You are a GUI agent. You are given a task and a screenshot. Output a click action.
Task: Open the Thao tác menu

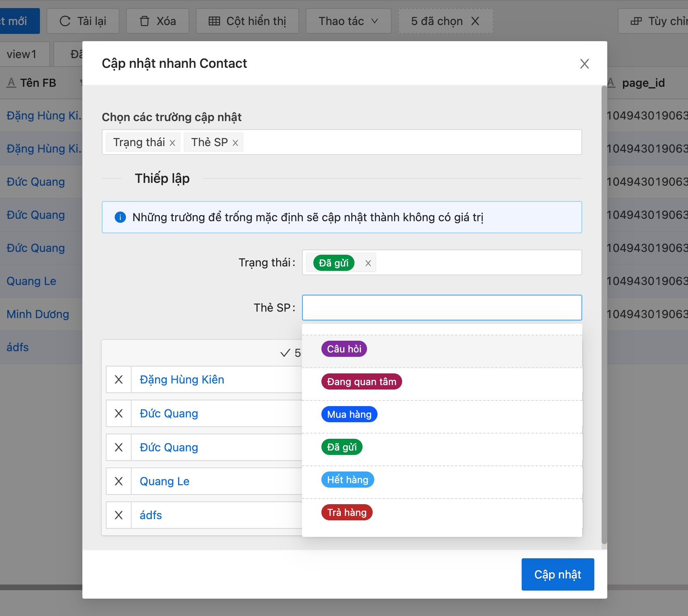point(348,21)
